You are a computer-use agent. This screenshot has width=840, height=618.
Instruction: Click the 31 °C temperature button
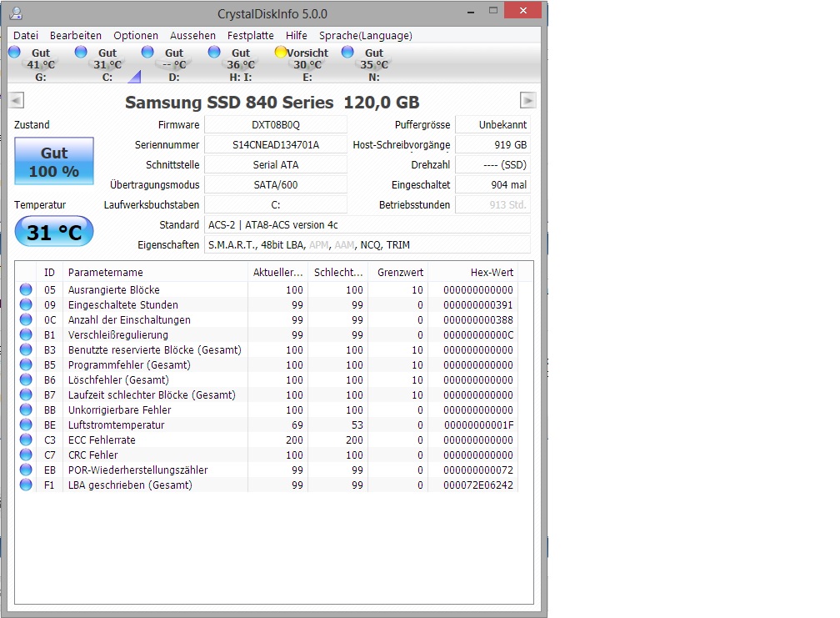pos(54,232)
